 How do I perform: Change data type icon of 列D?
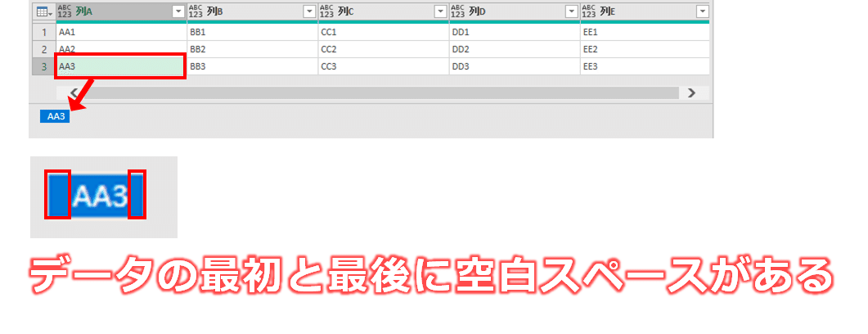coord(458,11)
